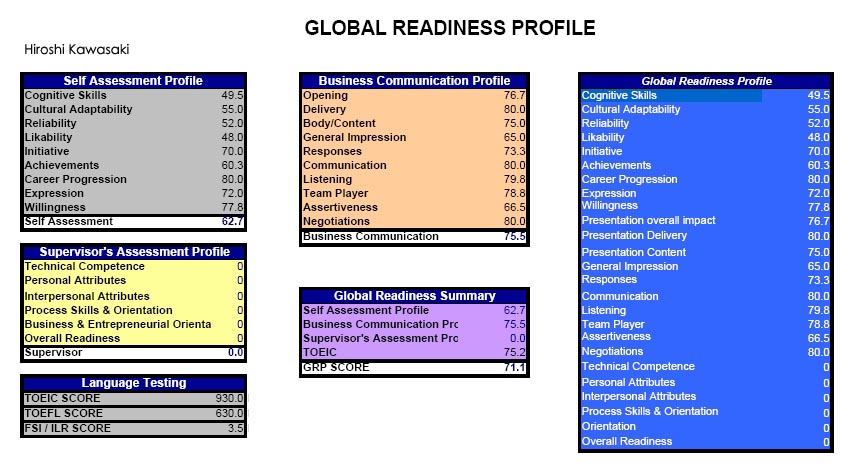Click Personal Attributes in the yellow Supervisor table
The width and height of the screenshot is (857, 476).
click(x=75, y=280)
